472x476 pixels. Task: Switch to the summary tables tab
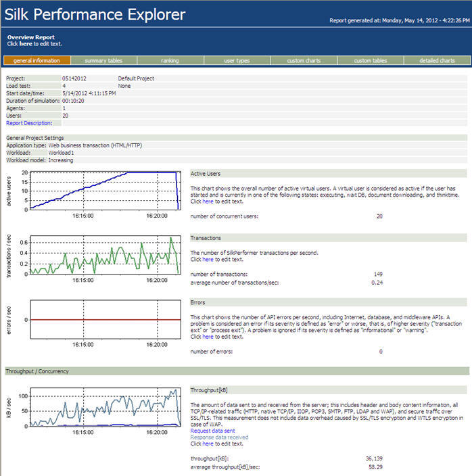[x=103, y=61]
